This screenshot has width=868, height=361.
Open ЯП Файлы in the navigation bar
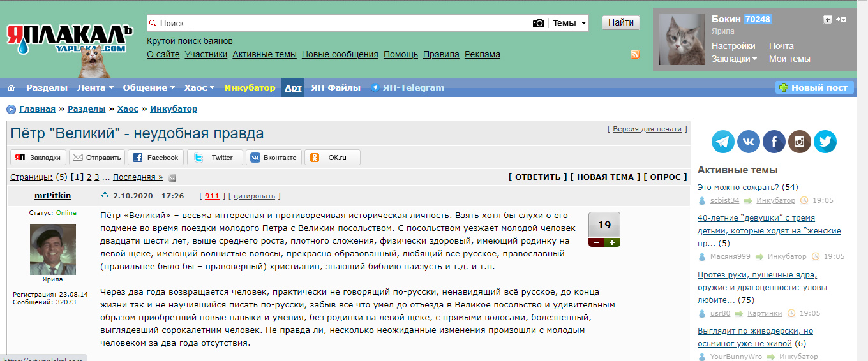336,87
